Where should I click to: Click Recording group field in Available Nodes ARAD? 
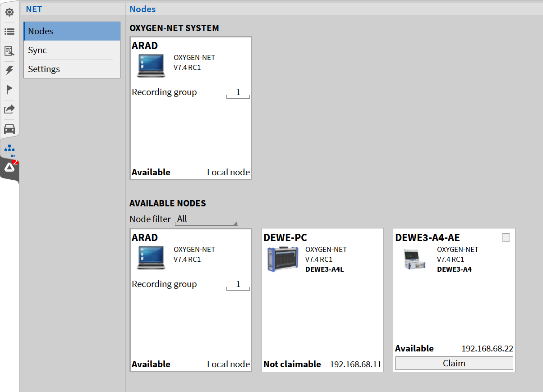coord(238,285)
